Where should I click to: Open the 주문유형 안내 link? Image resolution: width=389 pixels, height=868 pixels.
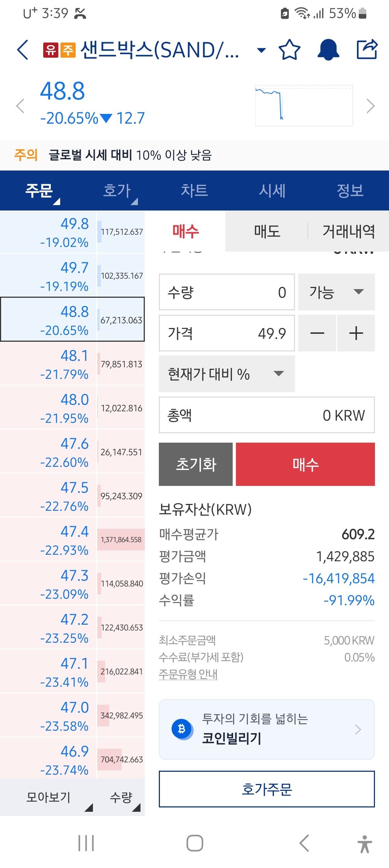[188, 674]
